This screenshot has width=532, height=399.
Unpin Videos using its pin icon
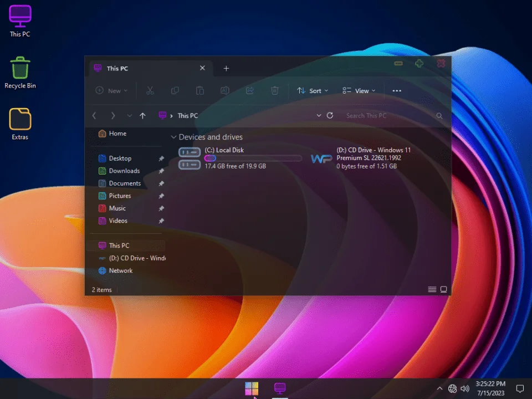point(161,221)
